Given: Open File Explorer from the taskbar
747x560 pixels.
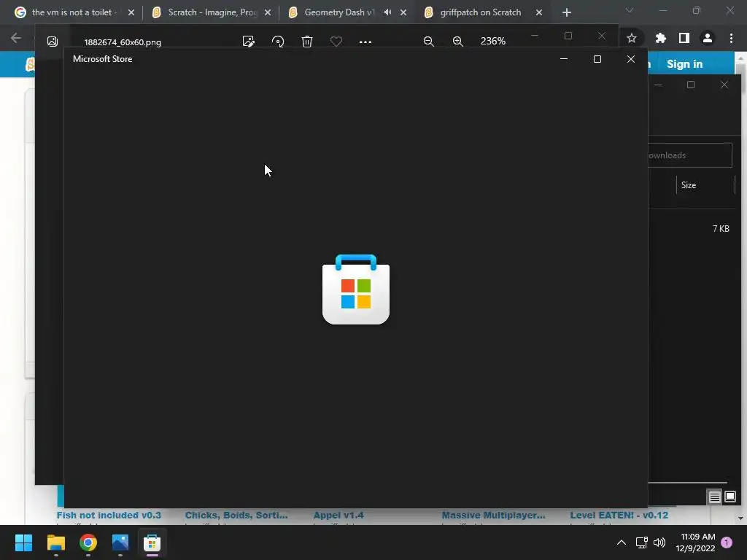Looking at the screenshot, I should [55, 542].
